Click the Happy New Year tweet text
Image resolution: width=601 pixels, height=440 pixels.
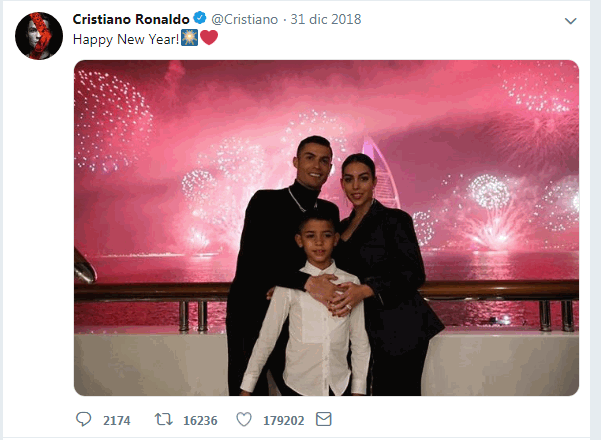click(x=125, y=39)
